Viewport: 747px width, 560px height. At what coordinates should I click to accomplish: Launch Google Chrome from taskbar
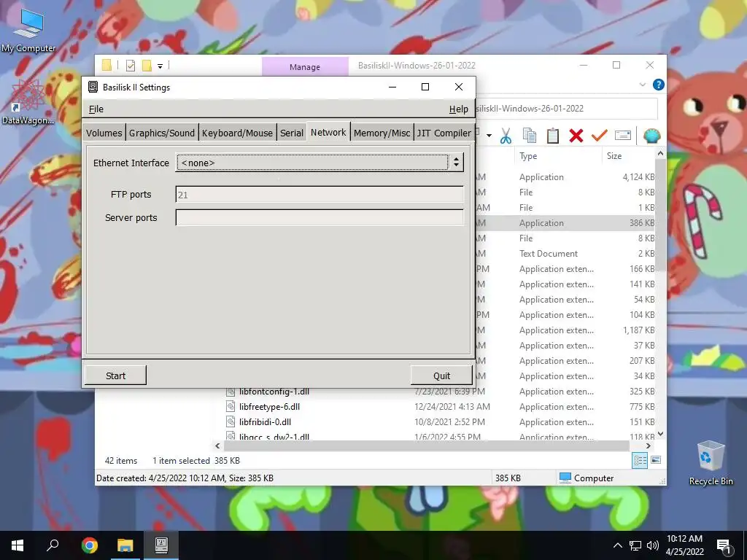(90, 545)
